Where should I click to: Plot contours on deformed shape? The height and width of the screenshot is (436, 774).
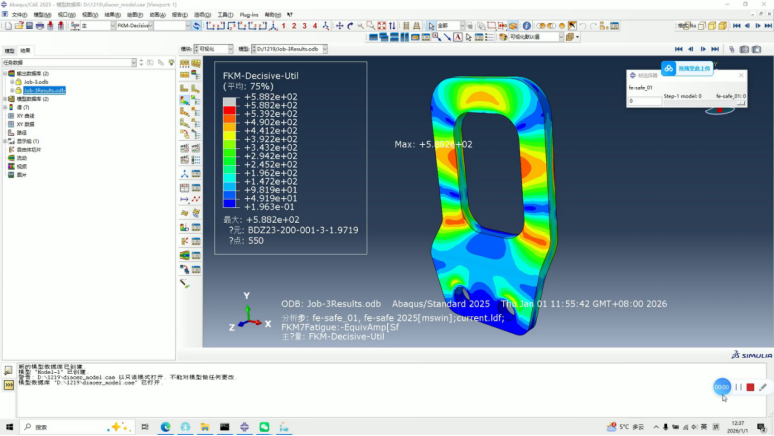pos(185,100)
